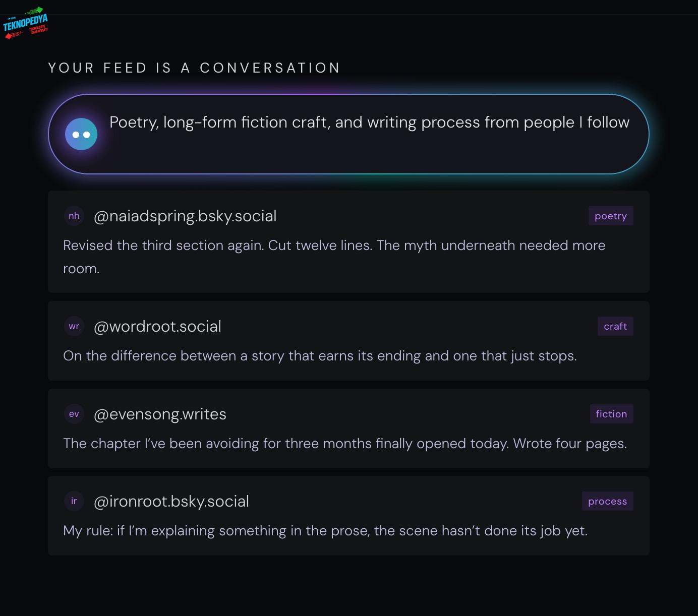Open the post about the avoided chapter
Image resolution: width=698 pixels, height=616 pixels.
(x=345, y=444)
